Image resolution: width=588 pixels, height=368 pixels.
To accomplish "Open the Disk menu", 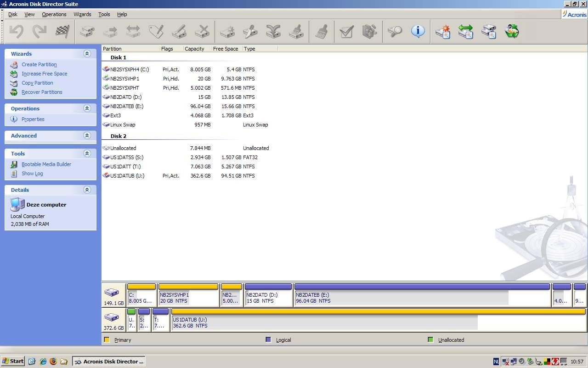I will 13,14.
